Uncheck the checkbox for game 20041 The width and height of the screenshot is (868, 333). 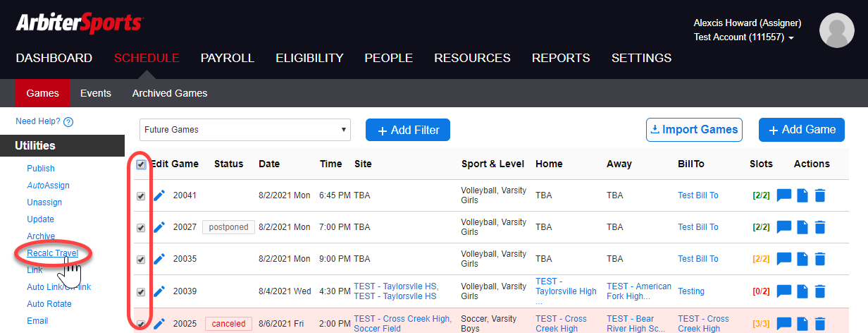click(141, 196)
